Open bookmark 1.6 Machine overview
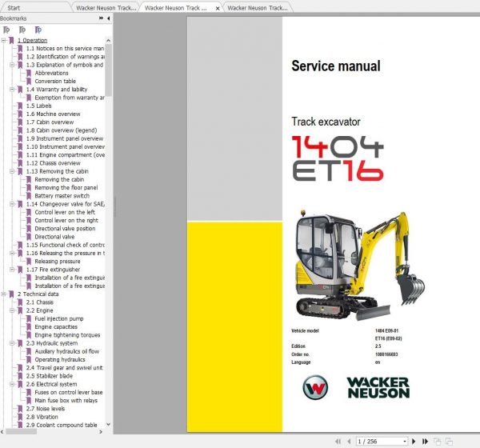The width and height of the screenshot is (480, 448). click(53, 114)
